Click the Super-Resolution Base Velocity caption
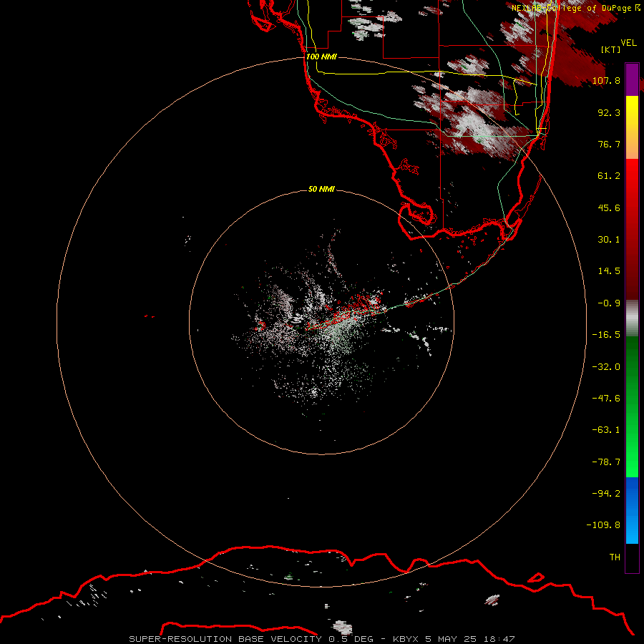Image resolution: width=644 pixels, height=644 pixels. click(321, 639)
